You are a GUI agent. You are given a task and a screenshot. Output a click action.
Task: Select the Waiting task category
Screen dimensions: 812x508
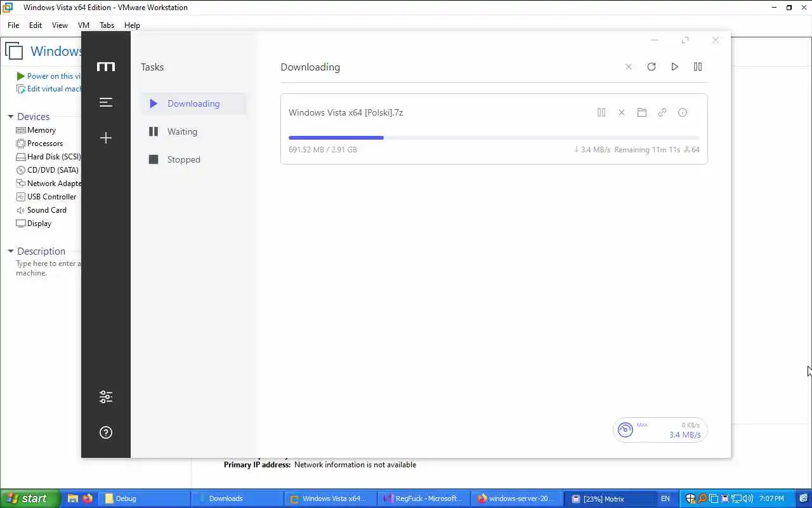tap(193, 131)
